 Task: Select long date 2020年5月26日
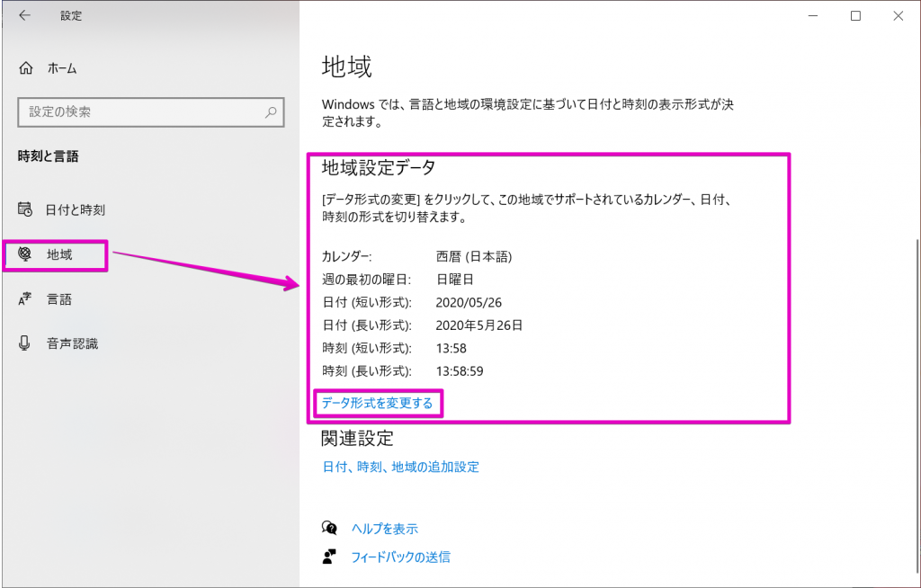point(479,325)
